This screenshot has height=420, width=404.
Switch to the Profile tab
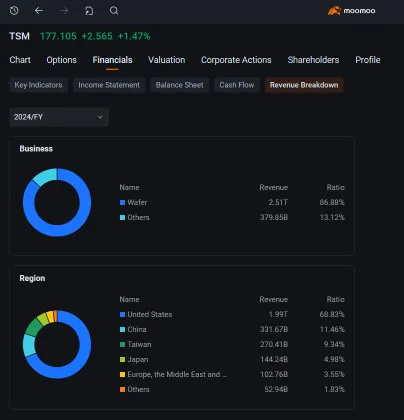pos(368,60)
